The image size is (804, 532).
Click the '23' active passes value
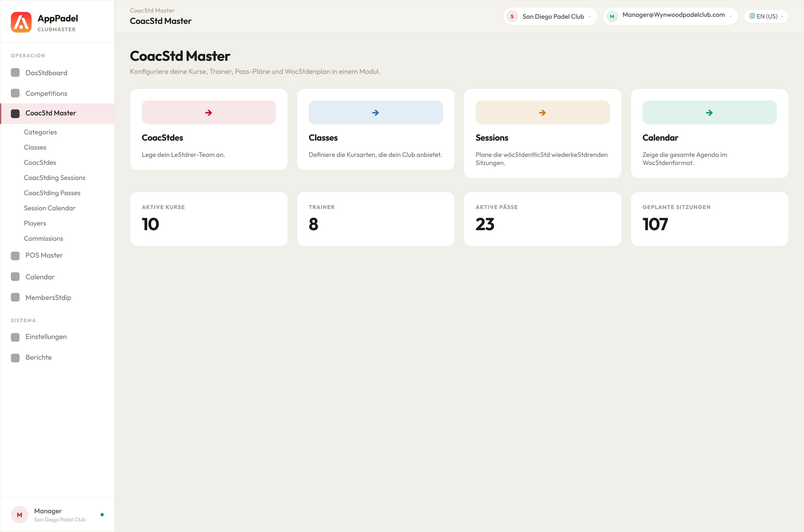485,224
